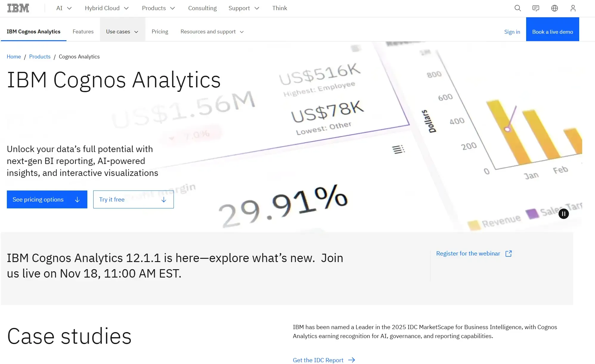Switch to the Features tab
595x364 pixels.
tap(83, 31)
